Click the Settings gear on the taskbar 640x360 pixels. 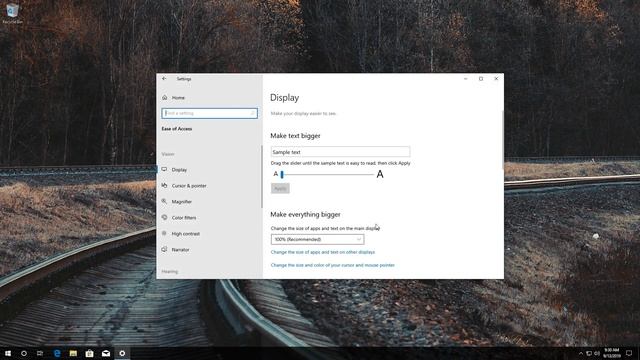122,353
